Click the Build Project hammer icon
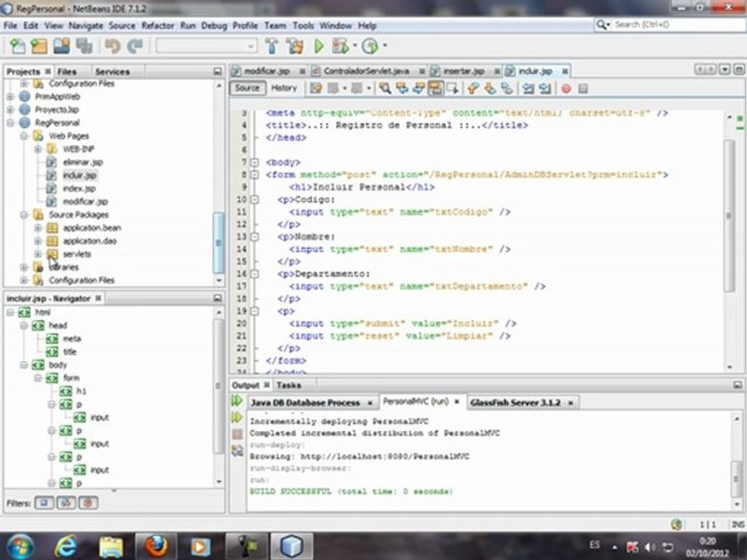Screen dimensions: 747x560 click(x=272, y=47)
